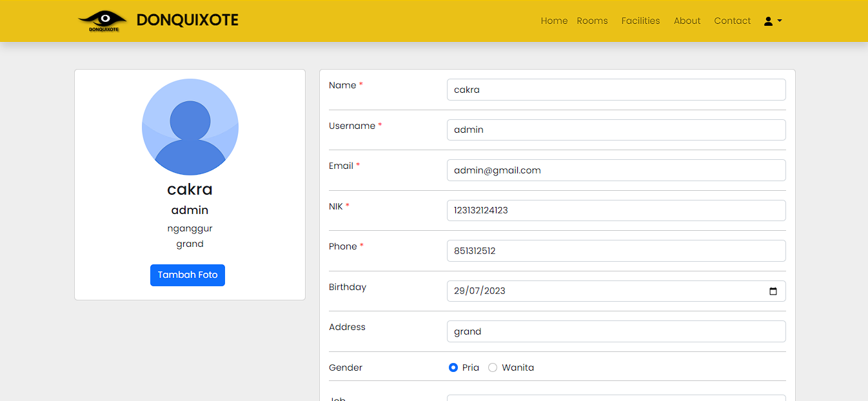
Task: Click the Tambah Foto button
Action: 188,275
